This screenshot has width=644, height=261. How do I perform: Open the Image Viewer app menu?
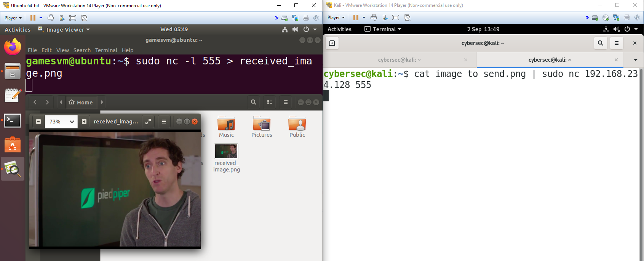[x=64, y=29]
